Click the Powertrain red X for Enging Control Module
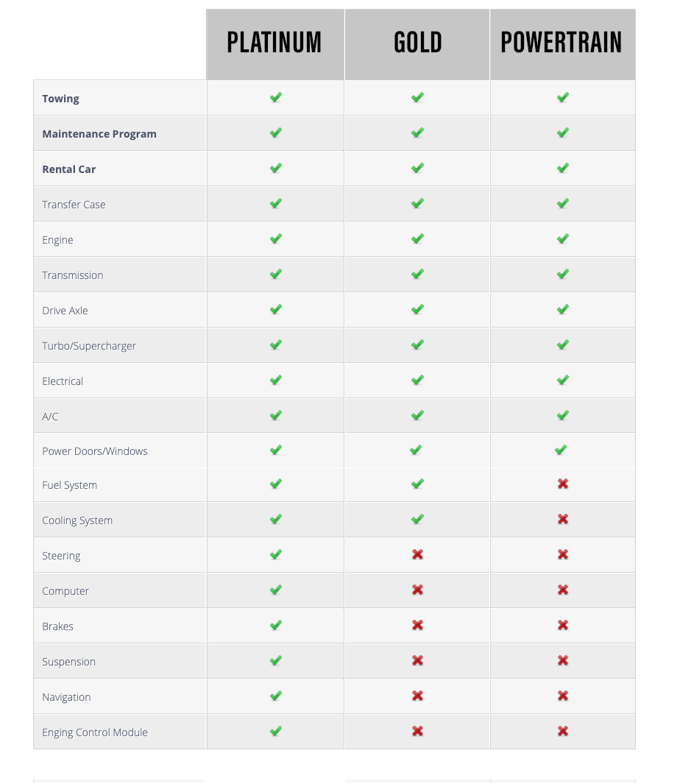This screenshot has height=784, width=680. coord(563,731)
